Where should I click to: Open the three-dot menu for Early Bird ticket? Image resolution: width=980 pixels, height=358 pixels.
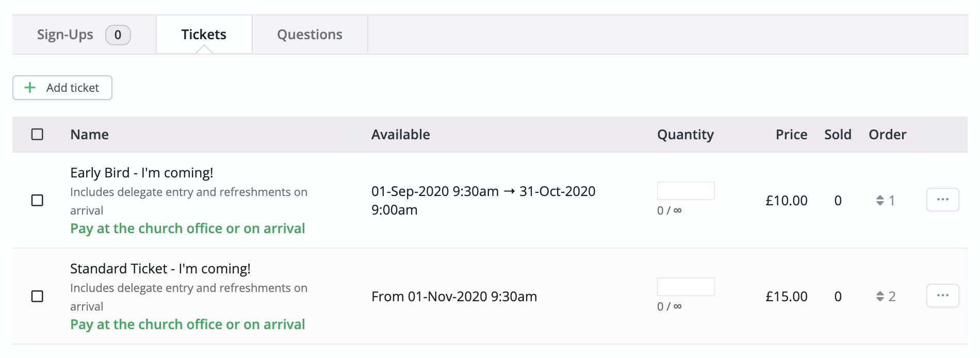coord(942,200)
